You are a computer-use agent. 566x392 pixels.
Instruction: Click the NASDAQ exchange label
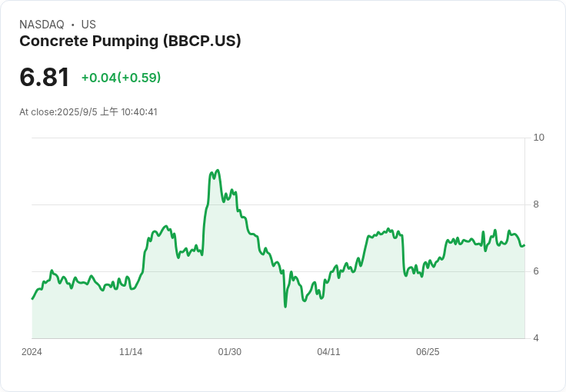point(42,25)
